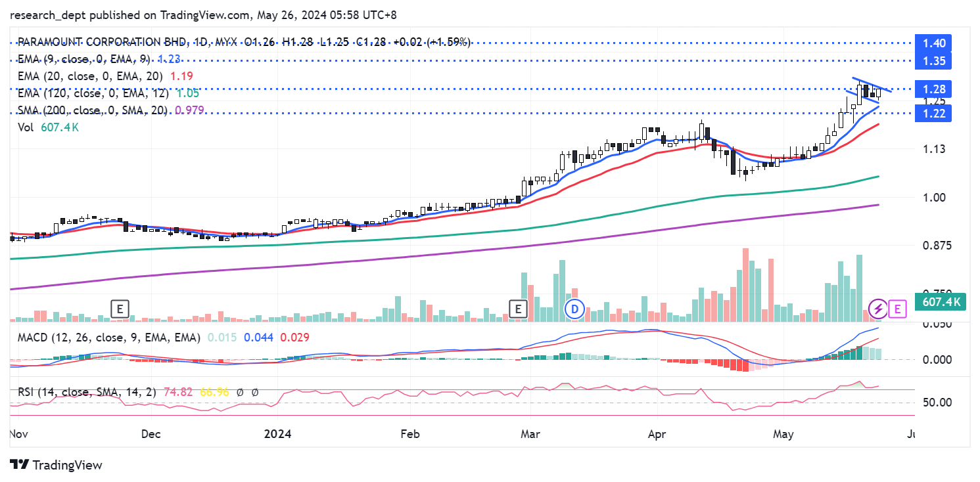Viewport: 980px width, 482px height.
Task: Click the purple lightning bolt marker
Action: click(877, 308)
